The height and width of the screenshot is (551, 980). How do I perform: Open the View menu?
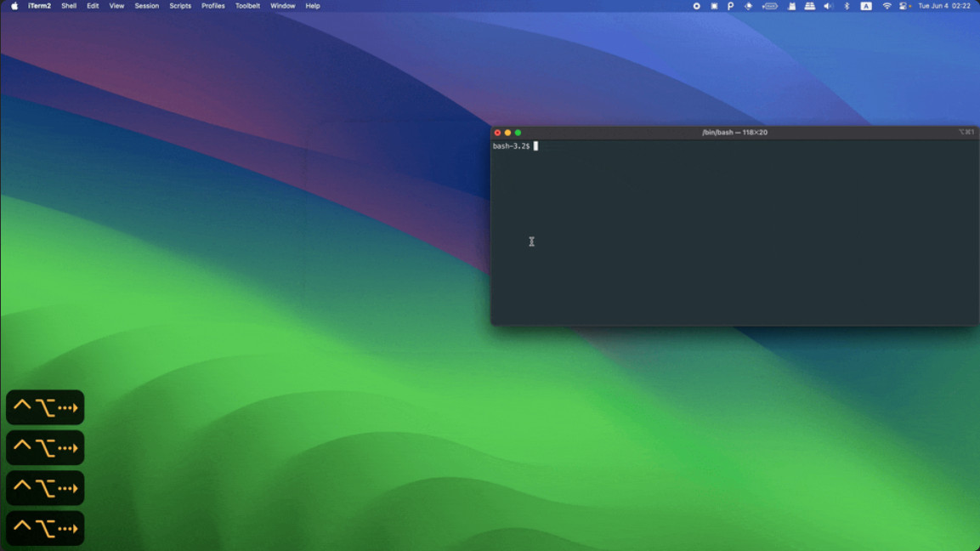pos(117,6)
